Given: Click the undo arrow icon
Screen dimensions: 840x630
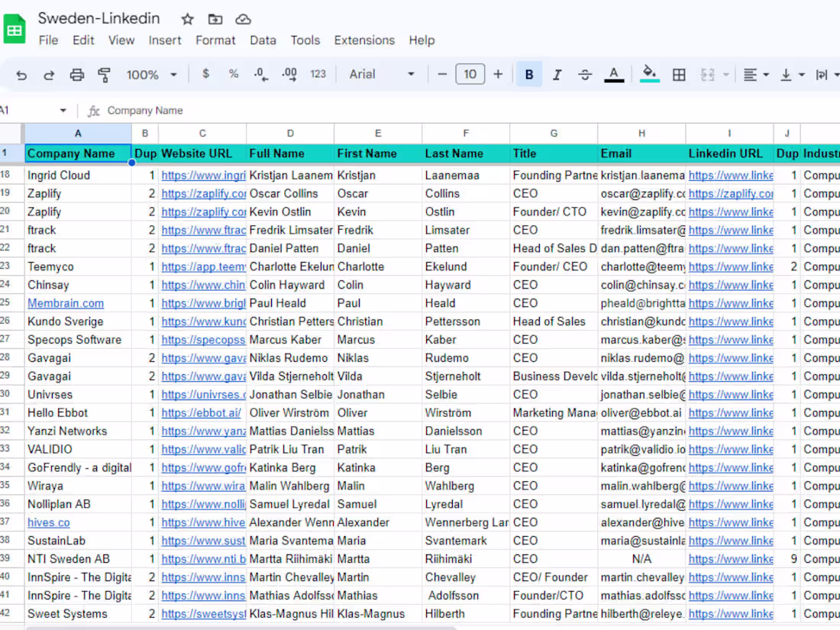Looking at the screenshot, I should click(21, 75).
